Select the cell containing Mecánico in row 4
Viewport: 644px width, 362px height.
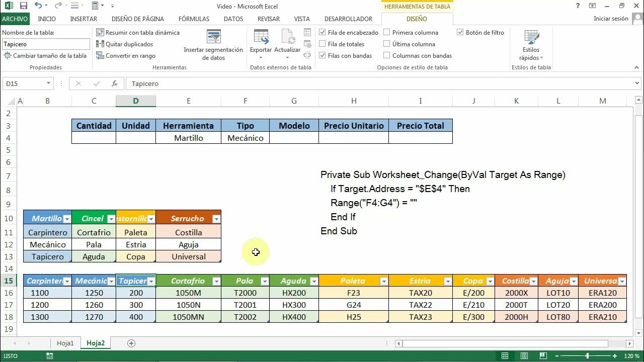[x=245, y=138]
